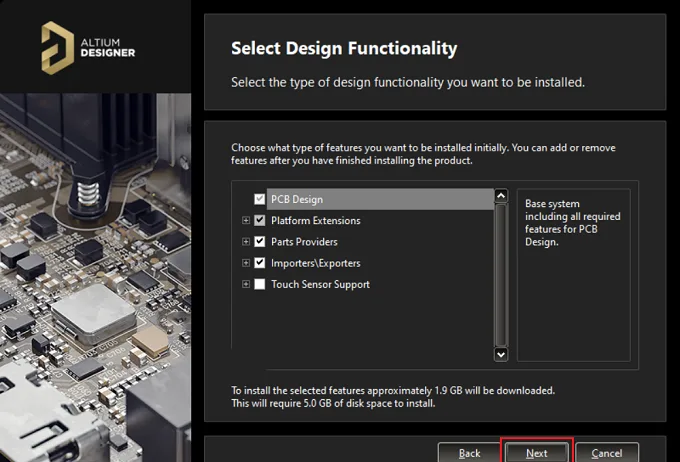Toggle the PCB Design checkbox
The image size is (680, 462).
[259, 199]
